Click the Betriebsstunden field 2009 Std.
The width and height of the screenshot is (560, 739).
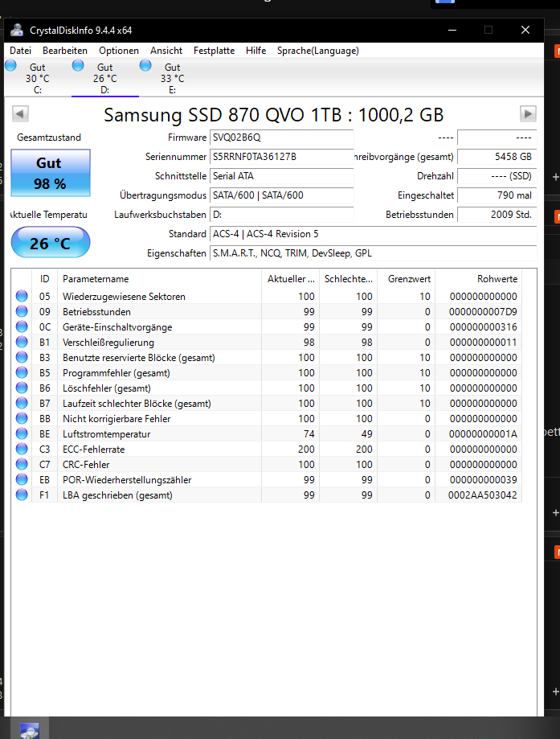(497, 215)
